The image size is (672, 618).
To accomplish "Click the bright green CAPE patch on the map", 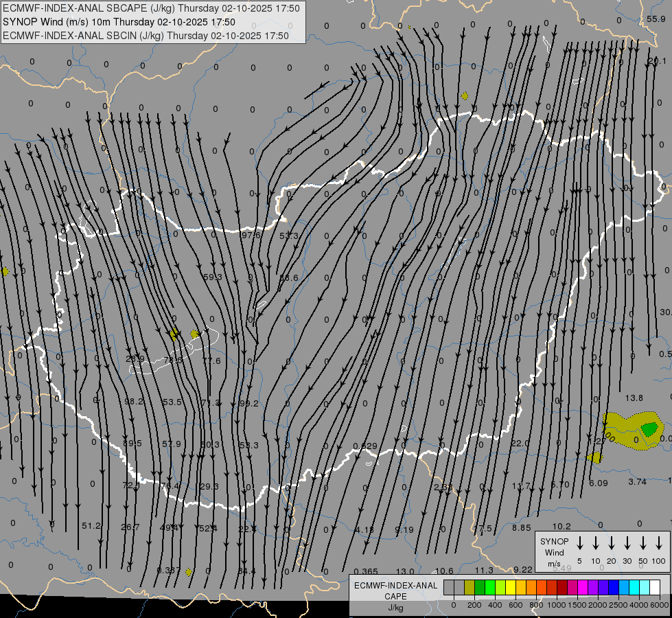I will point(649,429).
